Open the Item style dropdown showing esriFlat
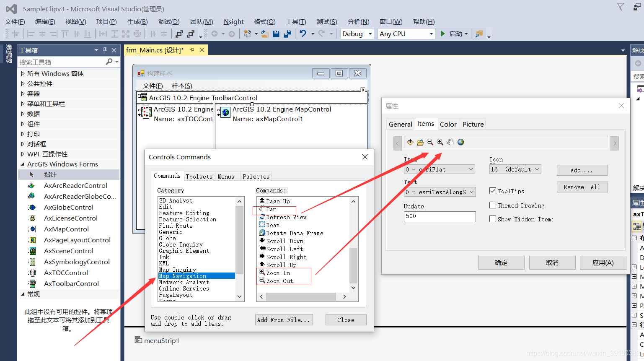The width and height of the screenshot is (644, 361). tap(440, 169)
